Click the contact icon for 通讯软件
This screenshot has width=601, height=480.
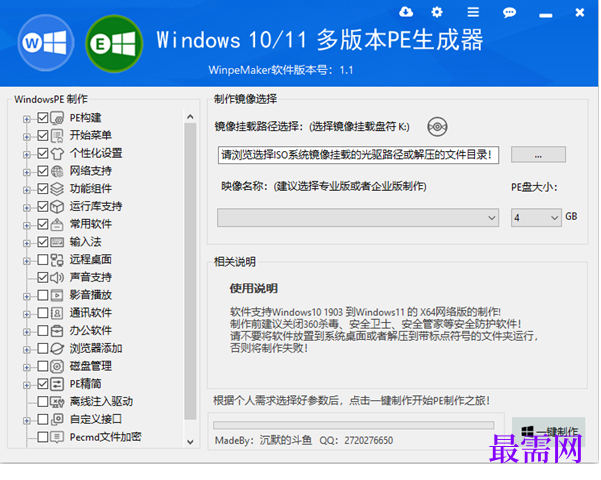[57, 313]
